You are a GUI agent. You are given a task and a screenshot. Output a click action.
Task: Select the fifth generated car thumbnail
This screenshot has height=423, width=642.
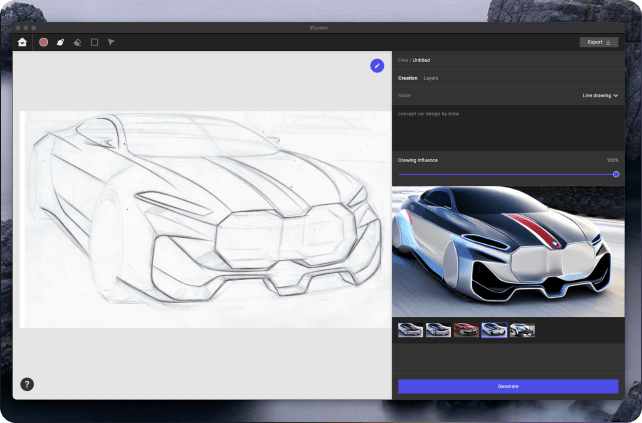pyautogui.click(x=522, y=330)
